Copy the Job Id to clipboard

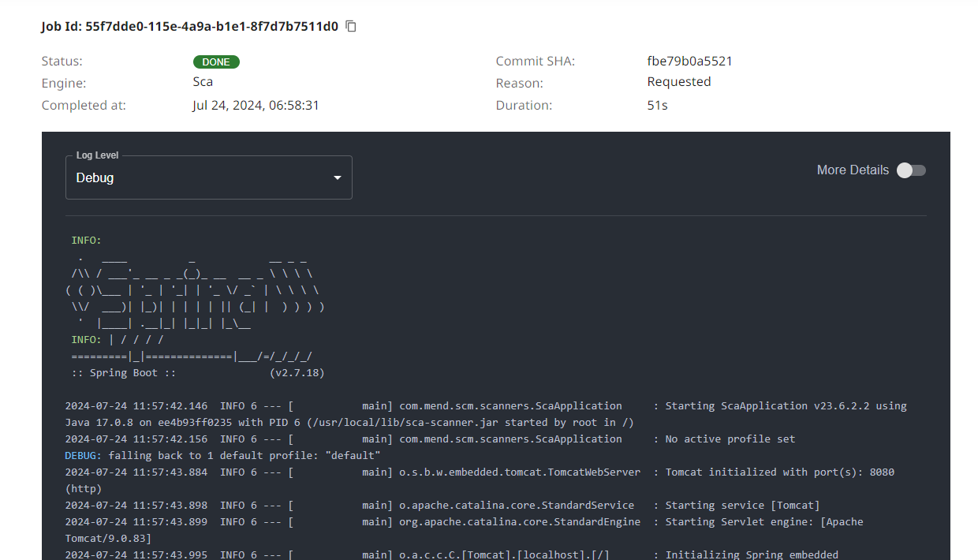(x=352, y=27)
